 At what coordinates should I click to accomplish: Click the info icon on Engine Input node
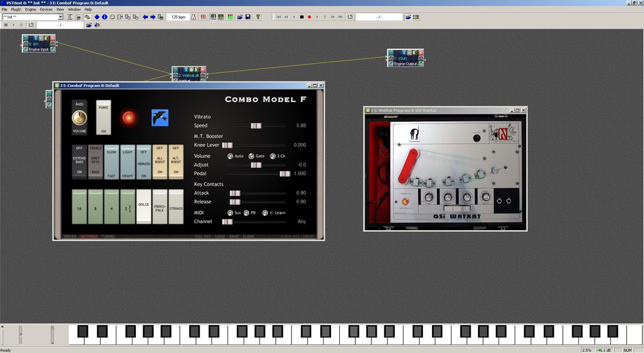[x=36, y=38]
